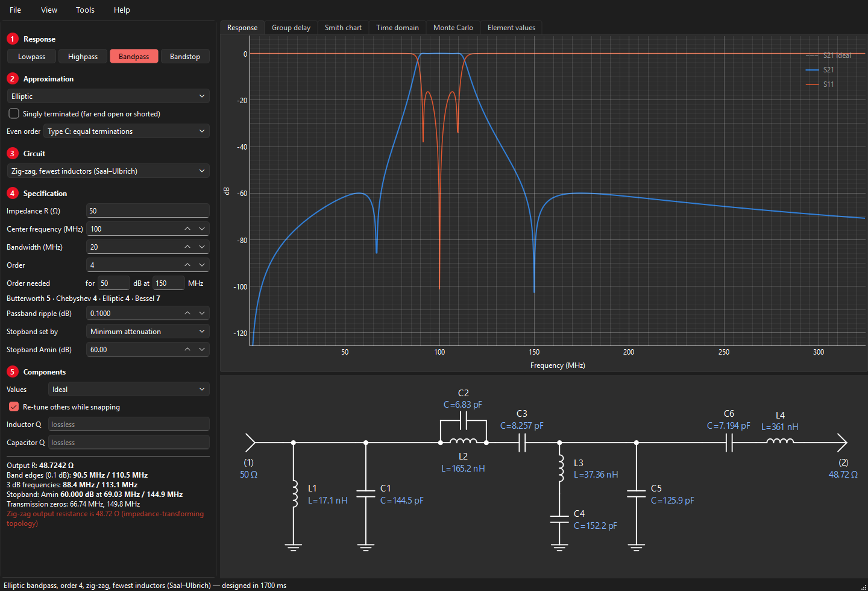This screenshot has width=868, height=591.
Task: Select the C3 series capacitor symbol
Action: (x=522, y=443)
